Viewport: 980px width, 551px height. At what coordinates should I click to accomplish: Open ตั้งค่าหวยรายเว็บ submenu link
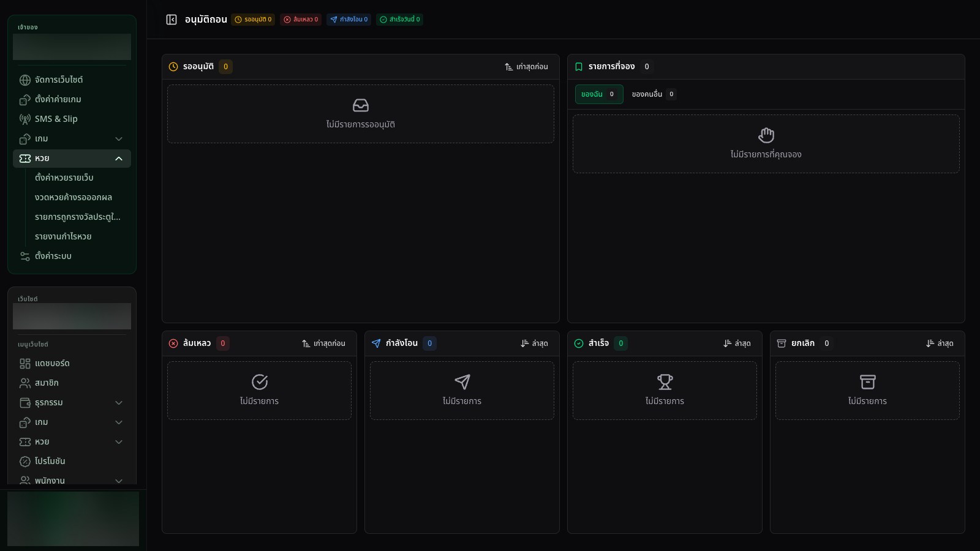click(x=64, y=178)
